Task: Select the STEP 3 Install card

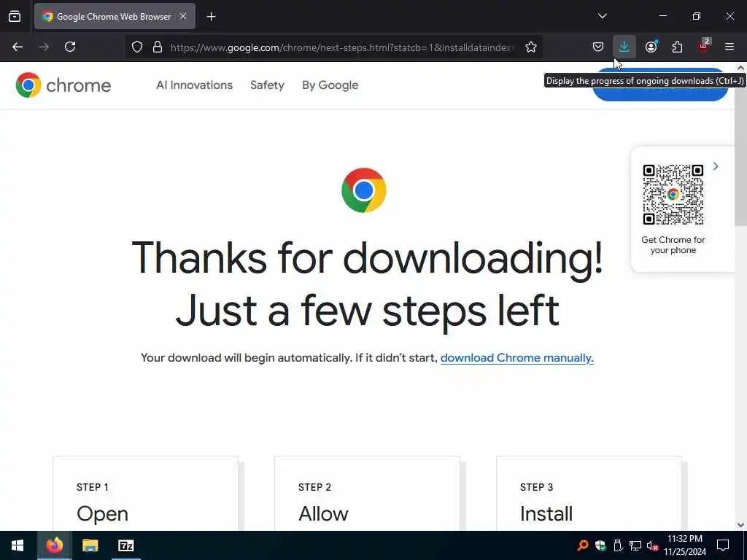Action: point(589,494)
